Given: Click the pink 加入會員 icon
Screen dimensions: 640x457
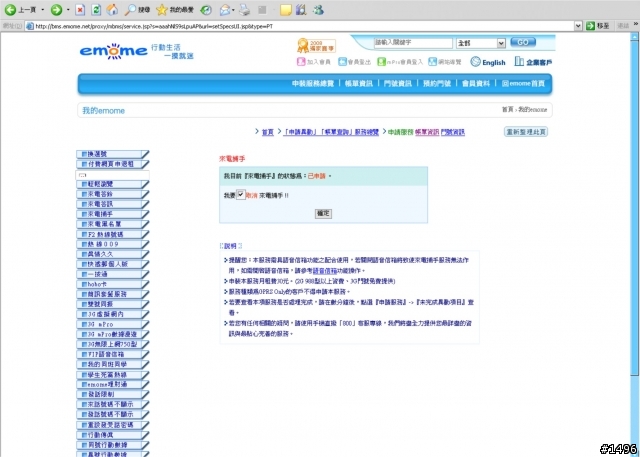Looking at the screenshot, I should (301, 62).
